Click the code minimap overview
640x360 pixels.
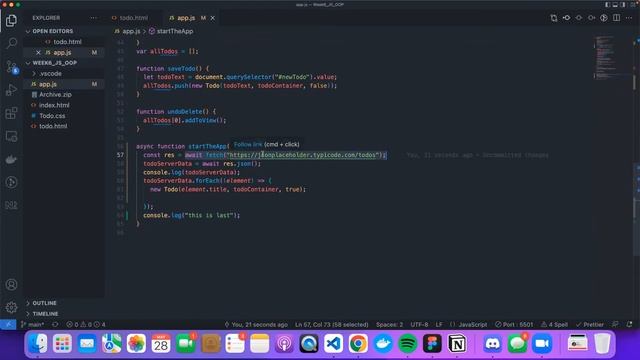coord(605,57)
